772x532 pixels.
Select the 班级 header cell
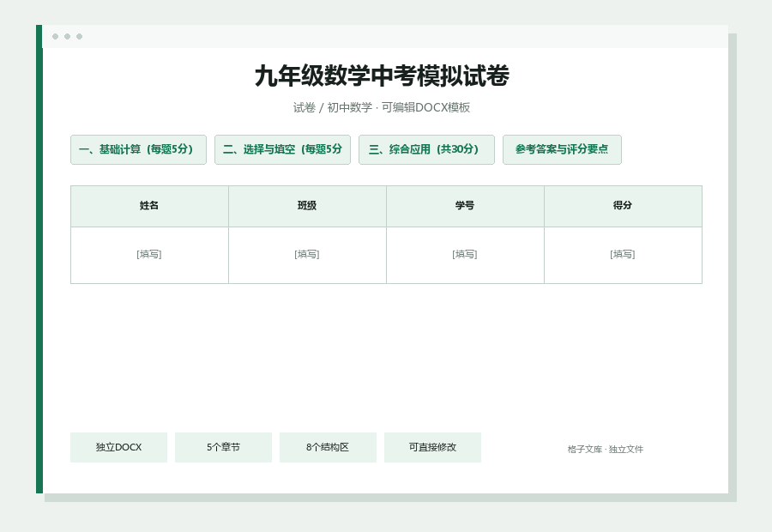(307, 207)
